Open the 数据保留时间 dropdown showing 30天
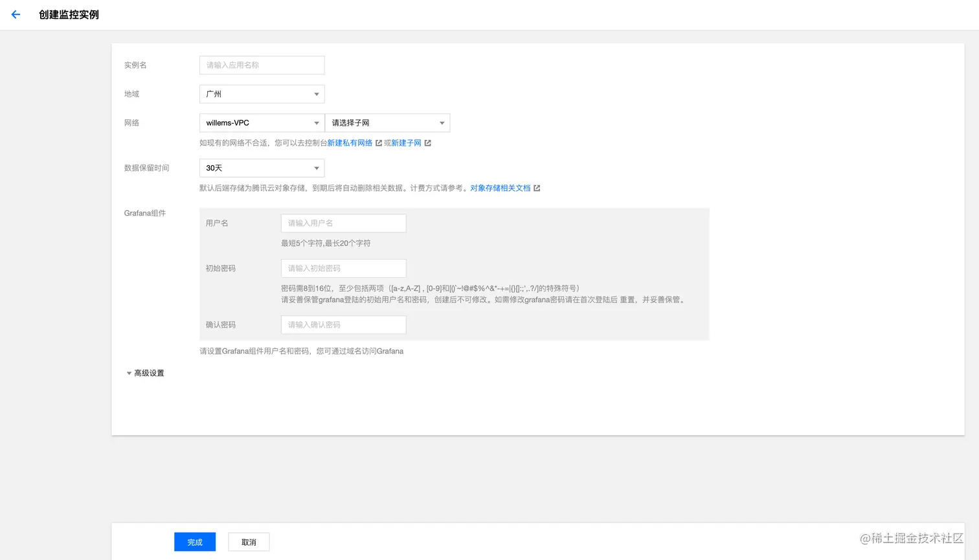Image resolution: width=979 pixels, height=560 pixels. (262, 168)
